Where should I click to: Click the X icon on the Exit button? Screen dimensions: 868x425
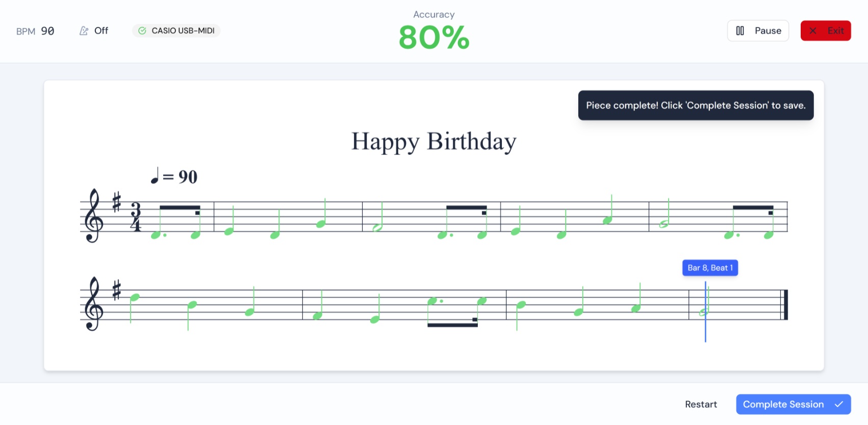813,31
